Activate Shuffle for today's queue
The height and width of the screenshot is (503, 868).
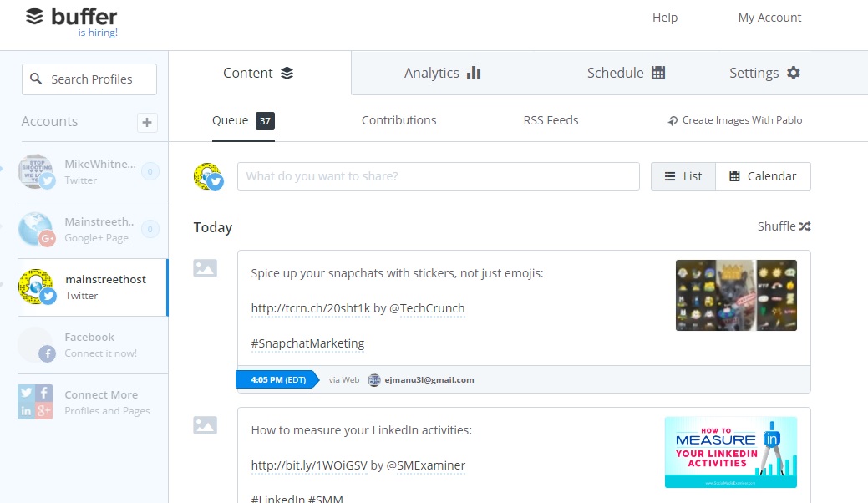(x=783, y=226)
